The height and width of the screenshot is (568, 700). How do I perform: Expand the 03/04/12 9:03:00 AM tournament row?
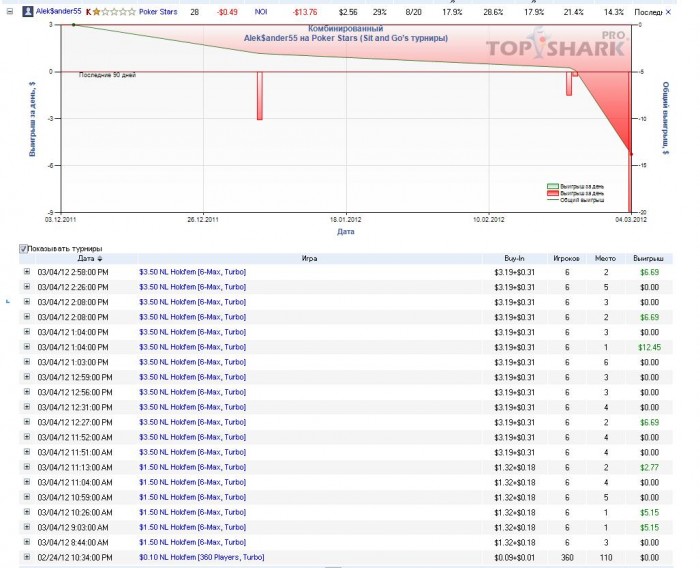pos(27,527)
